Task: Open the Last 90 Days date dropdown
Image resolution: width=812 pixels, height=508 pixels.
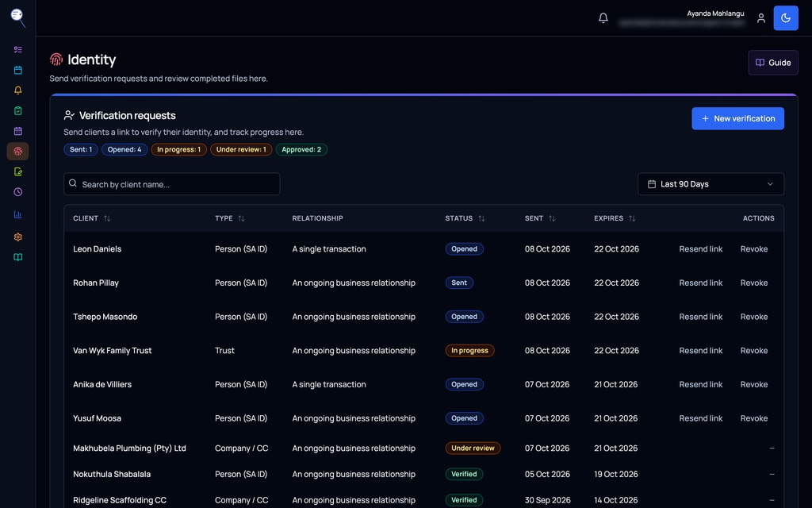Action: [x=710, y=184]
